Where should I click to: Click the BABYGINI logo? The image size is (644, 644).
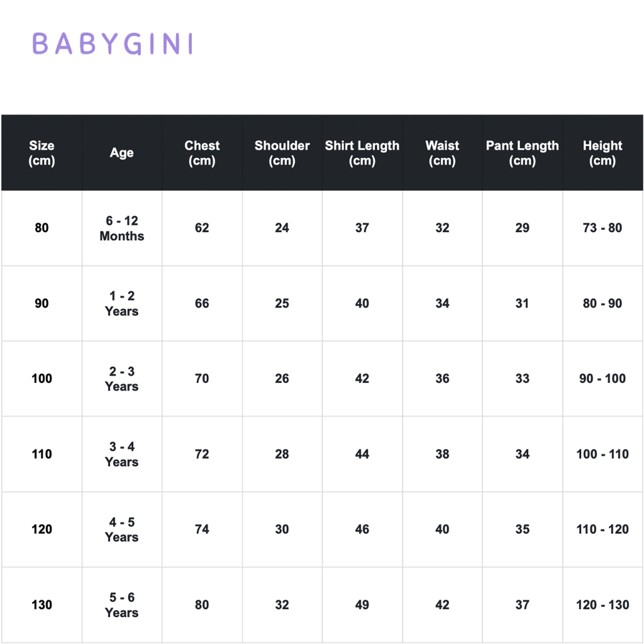pos(113,43)
